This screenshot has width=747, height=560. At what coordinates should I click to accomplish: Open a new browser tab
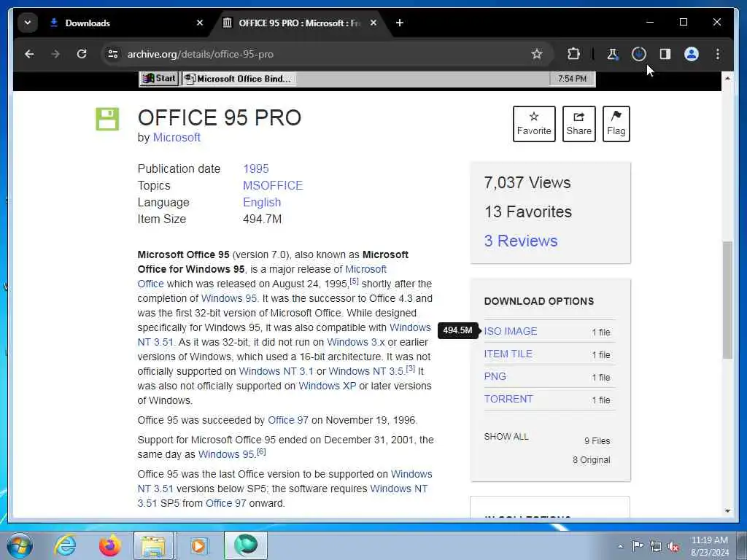click(400, 23)
